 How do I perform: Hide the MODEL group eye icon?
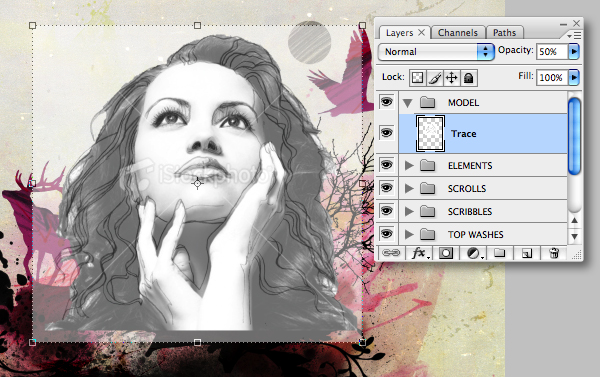[387, 102]
